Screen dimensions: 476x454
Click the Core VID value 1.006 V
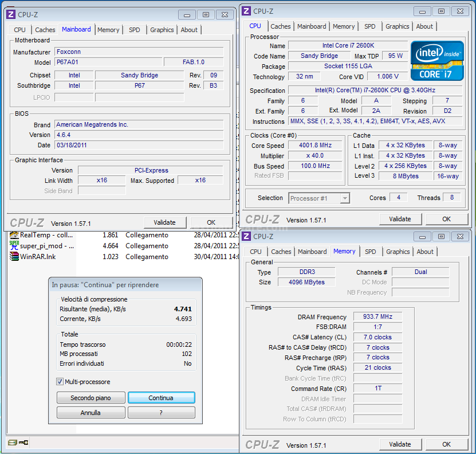388,77
